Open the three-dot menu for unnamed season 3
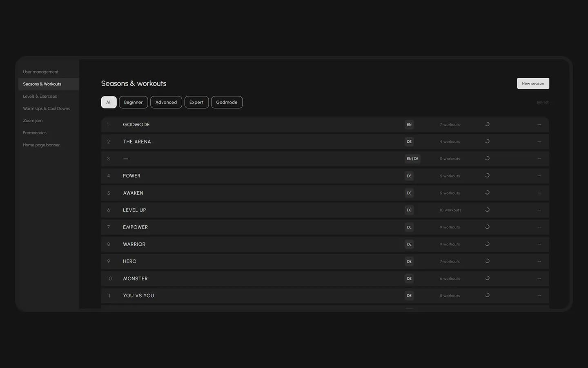 pos(539,159)
